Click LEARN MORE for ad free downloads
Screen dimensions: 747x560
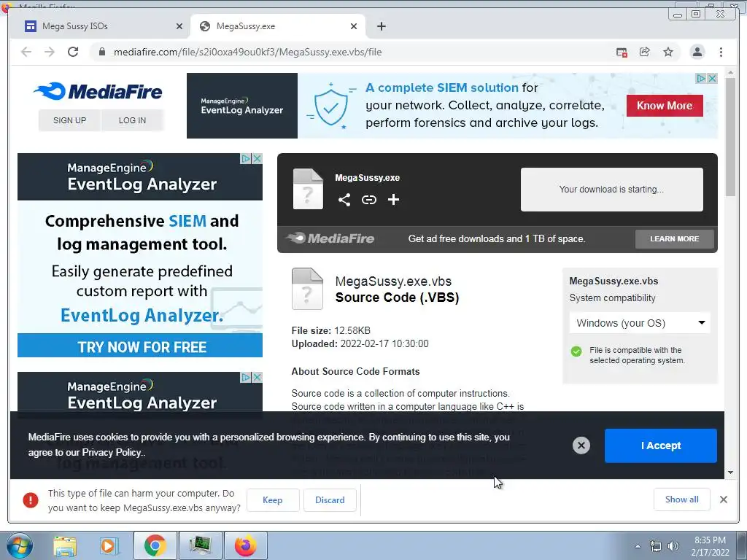[675, 238]
